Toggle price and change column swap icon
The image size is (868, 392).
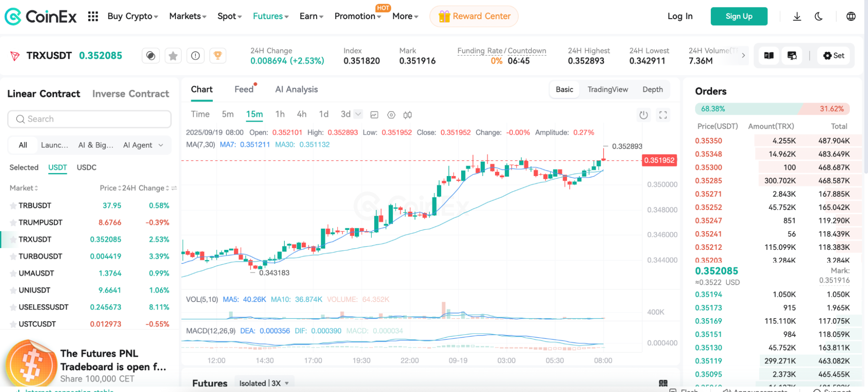174,188
